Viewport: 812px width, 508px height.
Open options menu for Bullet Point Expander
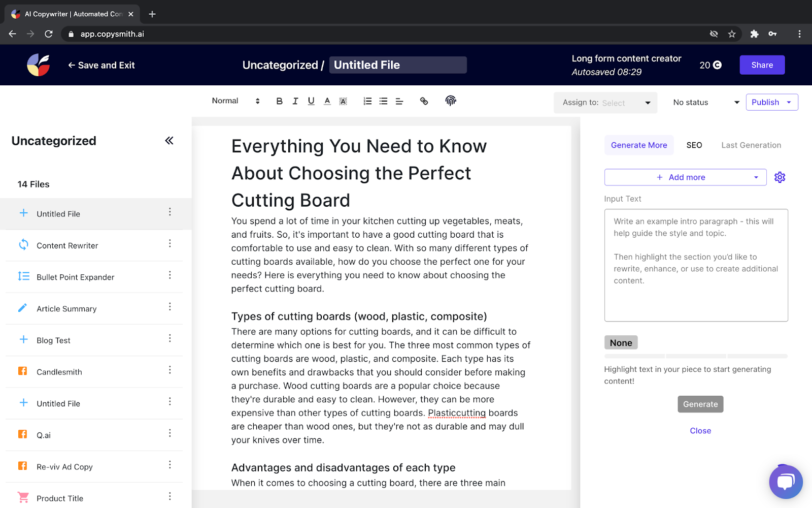pos(170,275)
